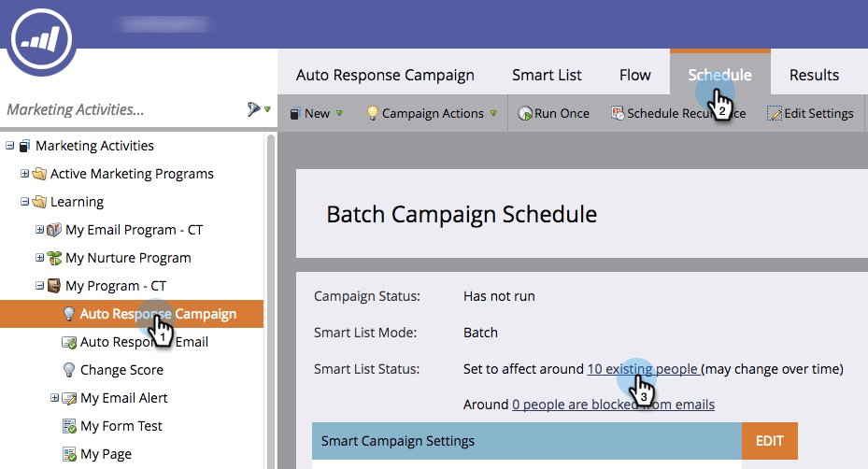Select the Change Score campaign
The image size is (868, 469).
(121, 370)
